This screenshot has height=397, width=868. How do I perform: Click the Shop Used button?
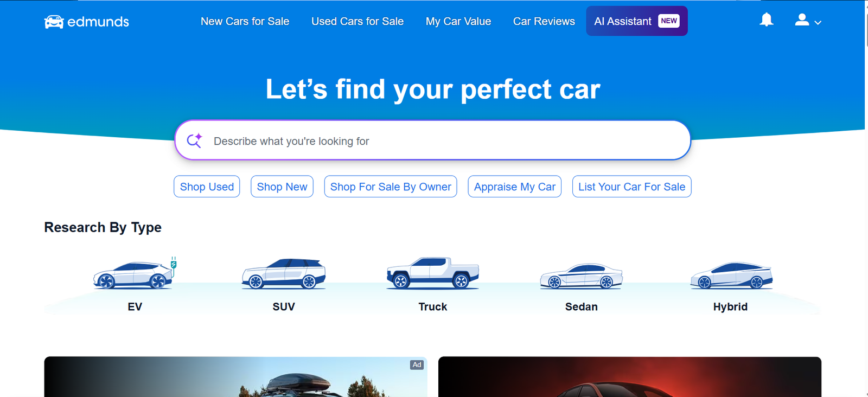207,187
